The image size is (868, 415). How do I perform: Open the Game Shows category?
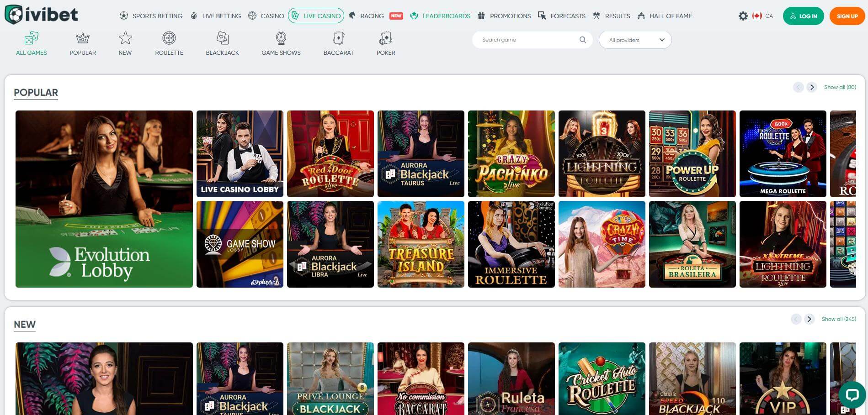(281, 38)
